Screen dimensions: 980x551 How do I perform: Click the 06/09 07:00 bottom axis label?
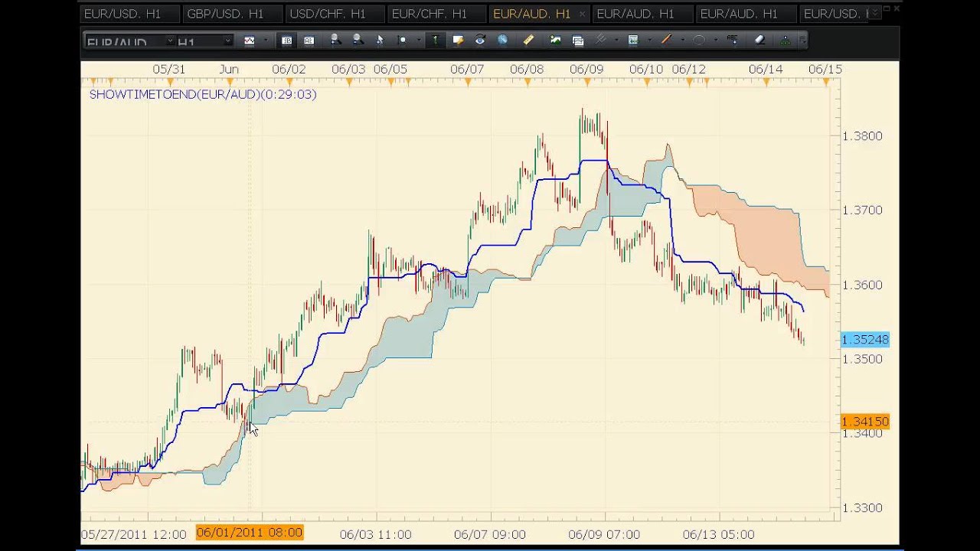(x=604, y=534)
